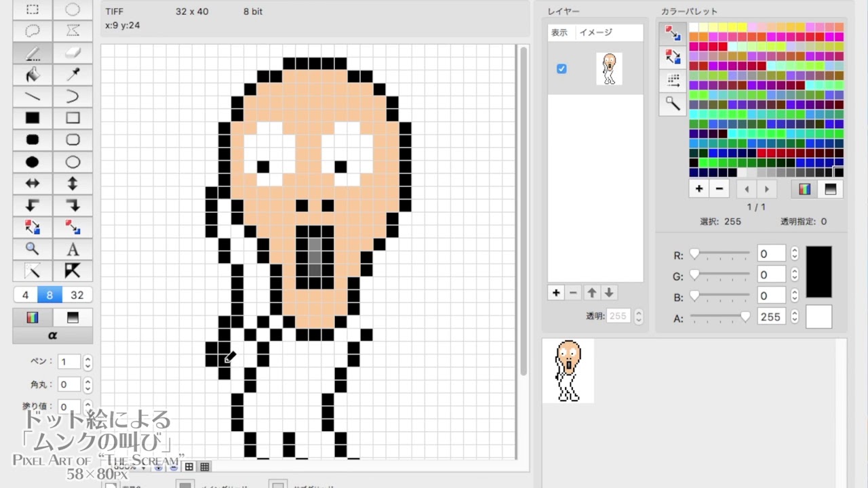Select the curve tool
The height and width of the screenshot is (488, 868).
pyautogui.click(x=73, y=96)
